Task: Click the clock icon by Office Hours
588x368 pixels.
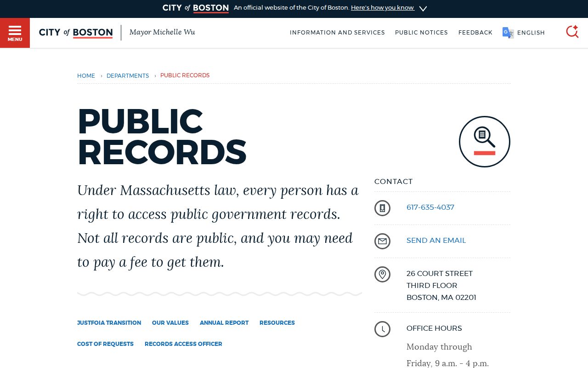Action: [382, 329]
